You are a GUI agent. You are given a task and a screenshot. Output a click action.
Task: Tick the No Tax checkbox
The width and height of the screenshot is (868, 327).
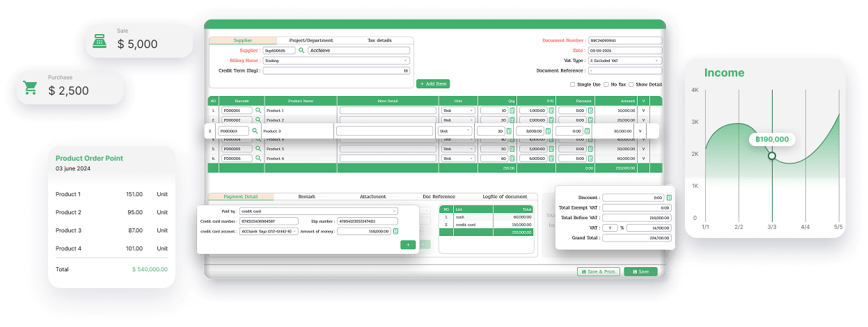point(606,84)
